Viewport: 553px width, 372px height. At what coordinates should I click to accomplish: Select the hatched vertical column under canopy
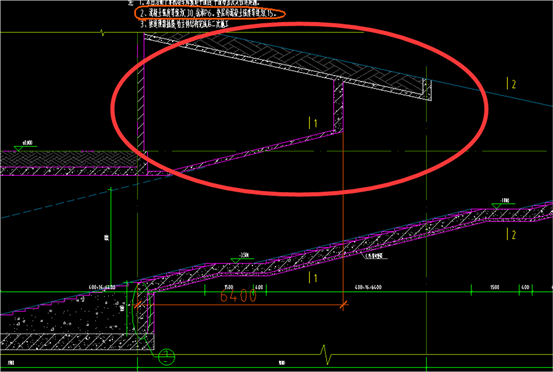(339, 106)
